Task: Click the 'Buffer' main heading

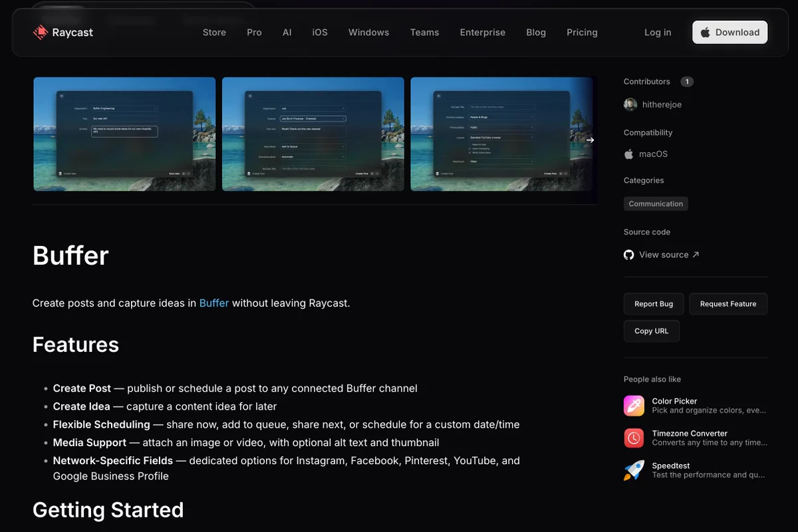Action: pos(70,255)
